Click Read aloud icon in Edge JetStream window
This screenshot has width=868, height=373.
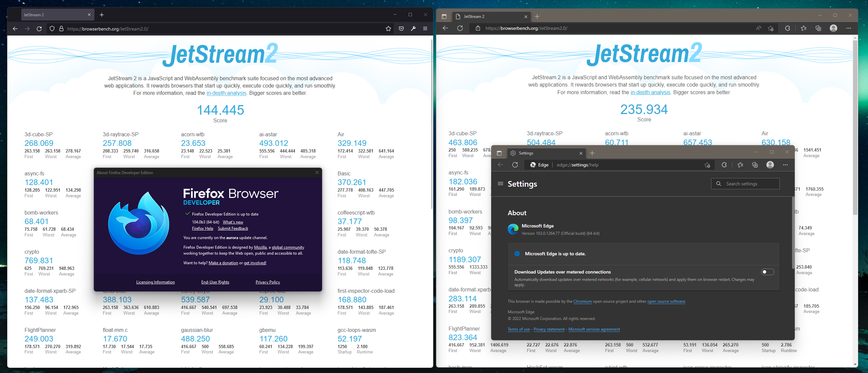tap(759, 28)
